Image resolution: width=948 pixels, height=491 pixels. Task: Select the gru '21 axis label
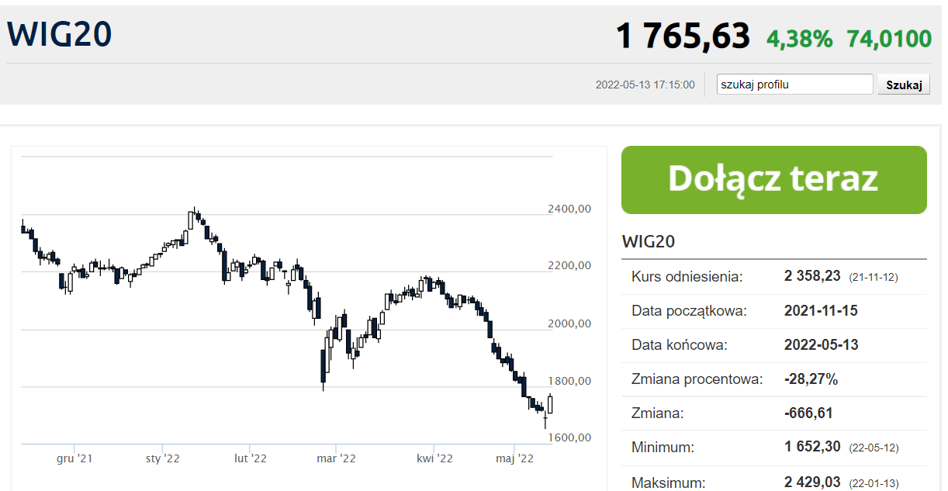(75, 459)
